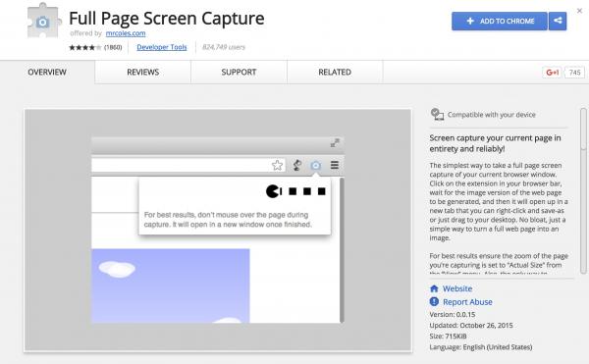Click the Add to Chrome button
589x364 pixels.
point(500,21)
